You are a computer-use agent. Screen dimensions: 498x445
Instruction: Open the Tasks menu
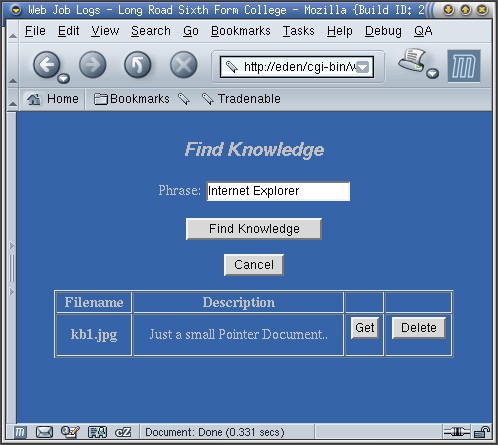point(299,31)
